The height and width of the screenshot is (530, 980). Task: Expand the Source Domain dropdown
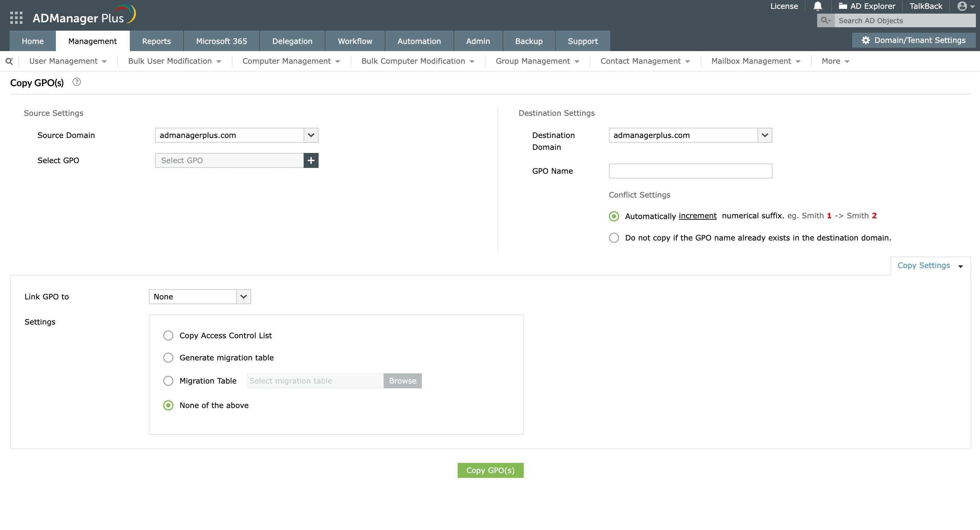point(311,135)
